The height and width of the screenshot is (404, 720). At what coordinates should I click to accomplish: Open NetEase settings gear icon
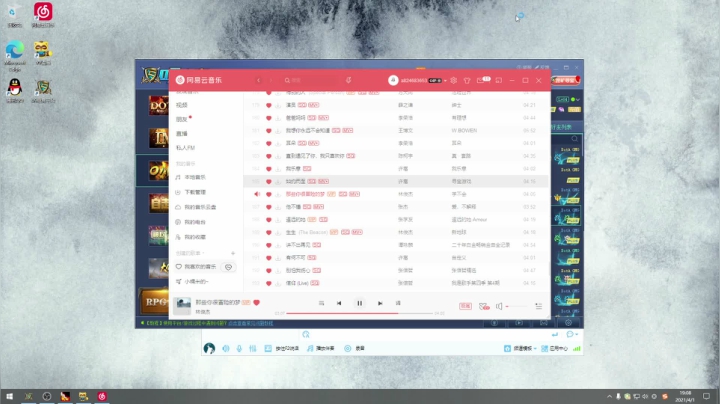(454, 80)
